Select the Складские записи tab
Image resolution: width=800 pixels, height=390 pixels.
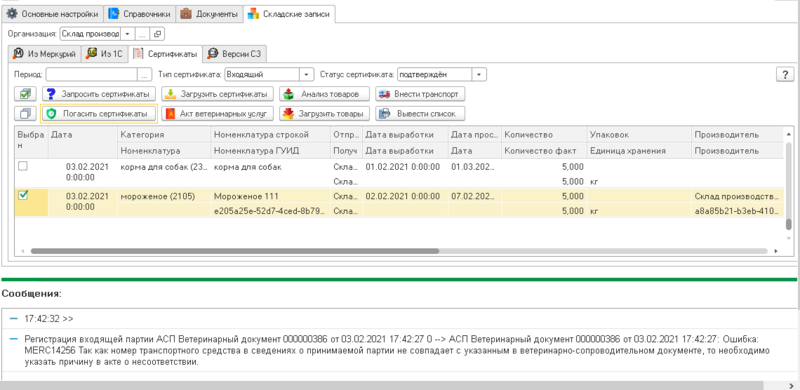pyautogui.click(x=289, y=14)
